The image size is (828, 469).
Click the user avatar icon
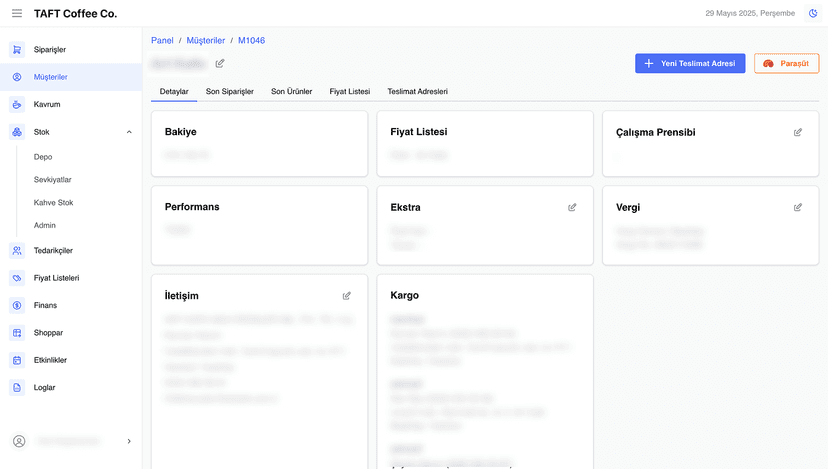[x=19, y=441]
